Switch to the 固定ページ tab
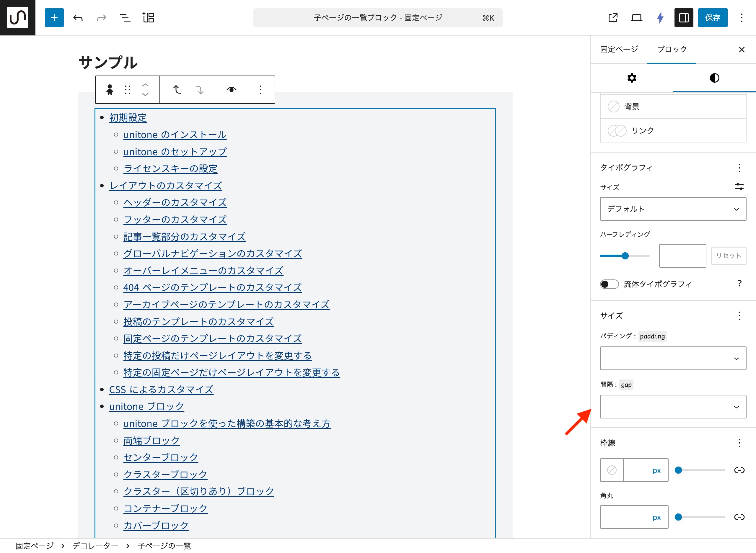Viewport: 756px width, 553px height. click(619, 50)
